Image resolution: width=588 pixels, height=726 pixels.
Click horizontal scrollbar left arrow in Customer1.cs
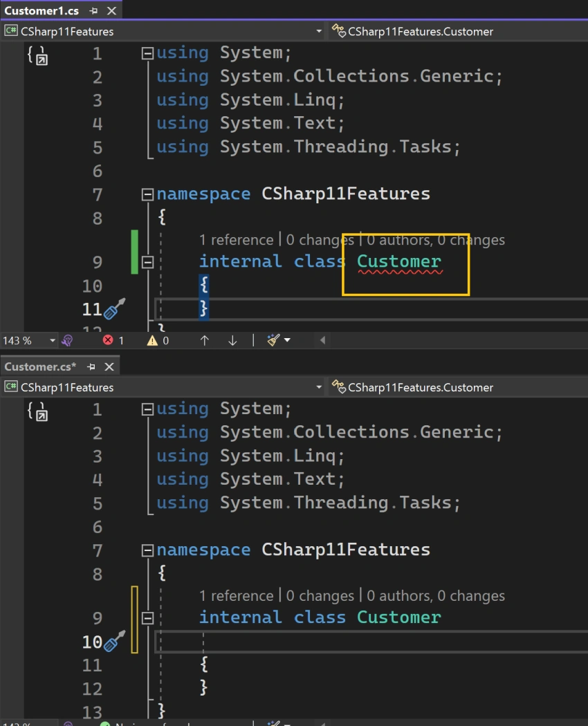coord(322,340)
